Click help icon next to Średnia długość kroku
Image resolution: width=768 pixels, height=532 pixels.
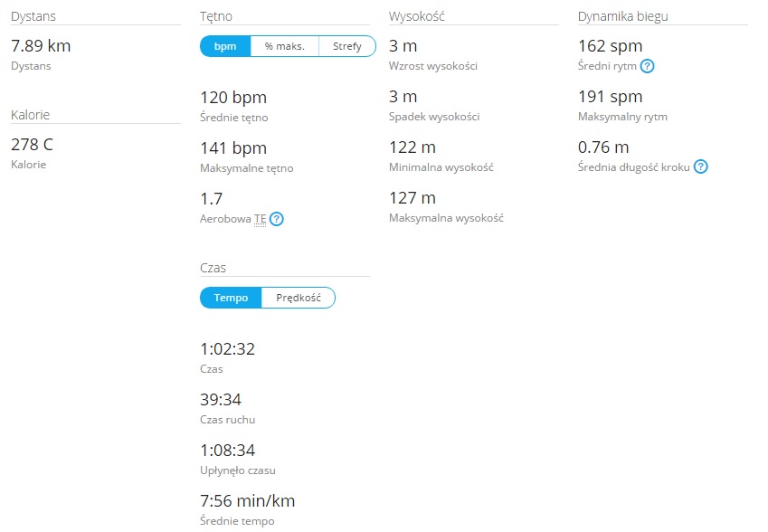tap(701, 167)
